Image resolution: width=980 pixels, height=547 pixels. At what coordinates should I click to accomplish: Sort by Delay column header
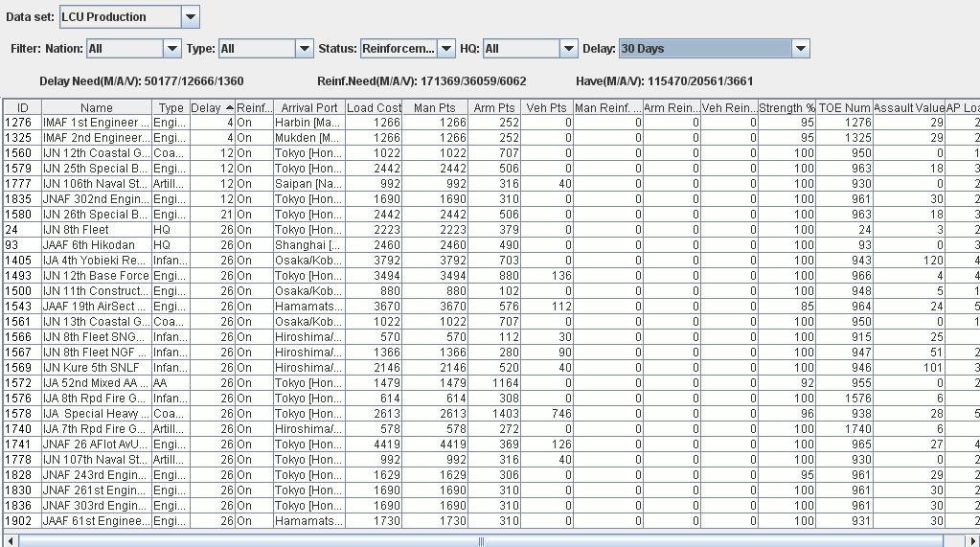(212, 107)
